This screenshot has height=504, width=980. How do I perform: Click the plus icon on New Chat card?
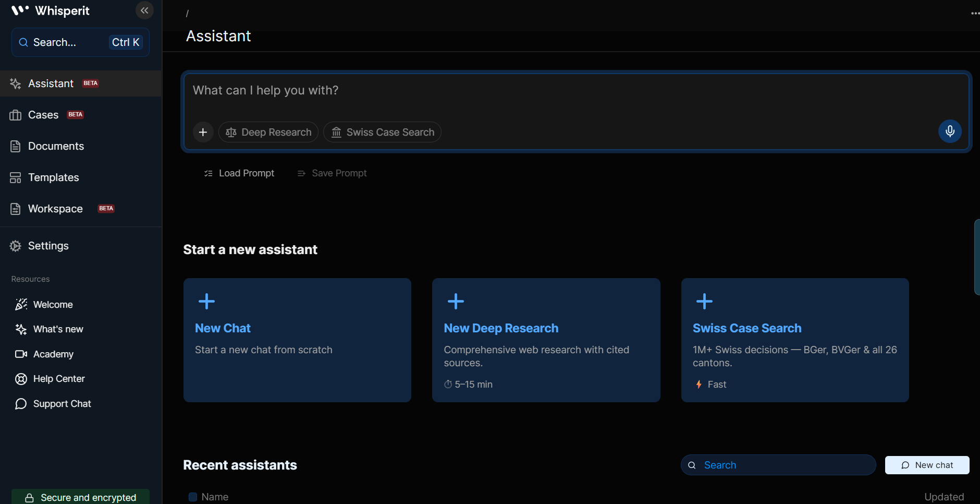coord(206,301)
